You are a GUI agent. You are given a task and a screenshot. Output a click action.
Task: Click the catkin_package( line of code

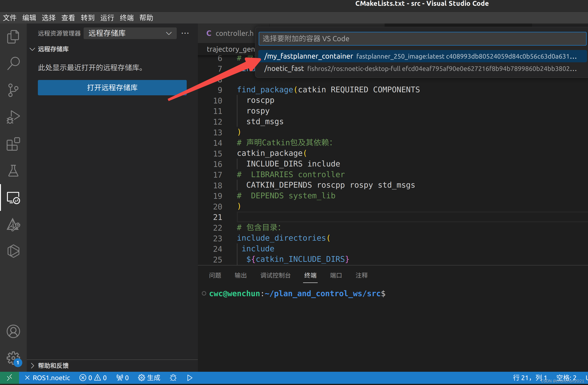coord(272,153)
